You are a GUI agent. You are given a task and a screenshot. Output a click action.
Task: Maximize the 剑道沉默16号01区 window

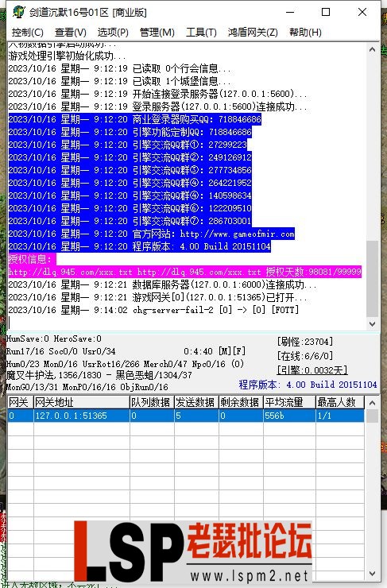[x=326, y=12]
